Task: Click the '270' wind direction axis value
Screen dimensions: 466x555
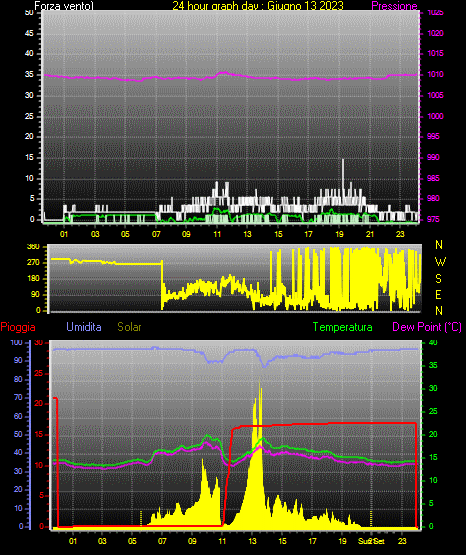Action: point(33,263)
